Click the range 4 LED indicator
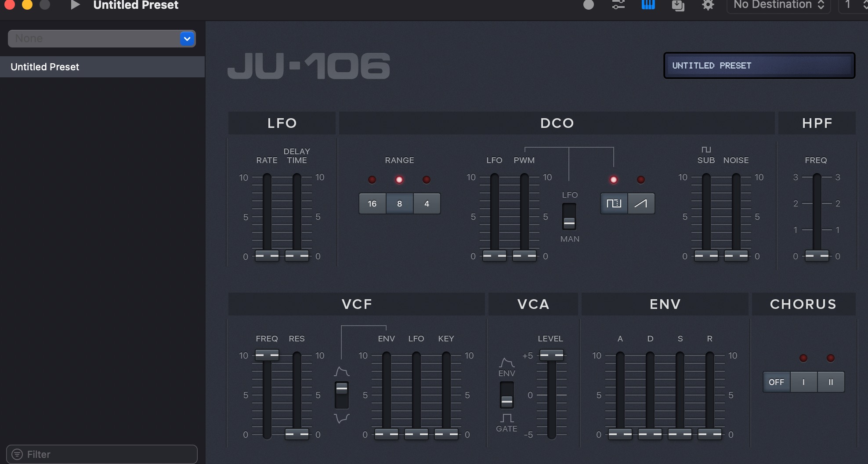Screen dimensions: 868x464 [x=427, y=180]
